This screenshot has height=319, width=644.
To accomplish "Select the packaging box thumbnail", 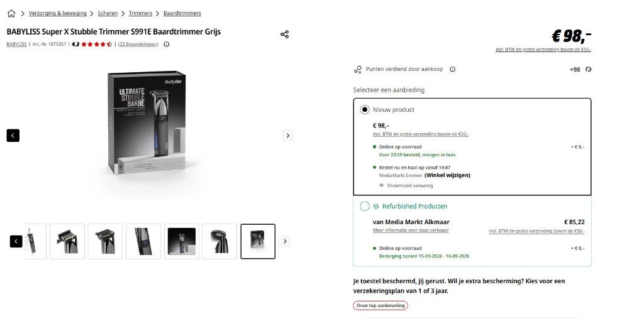I will pos(258,242).
